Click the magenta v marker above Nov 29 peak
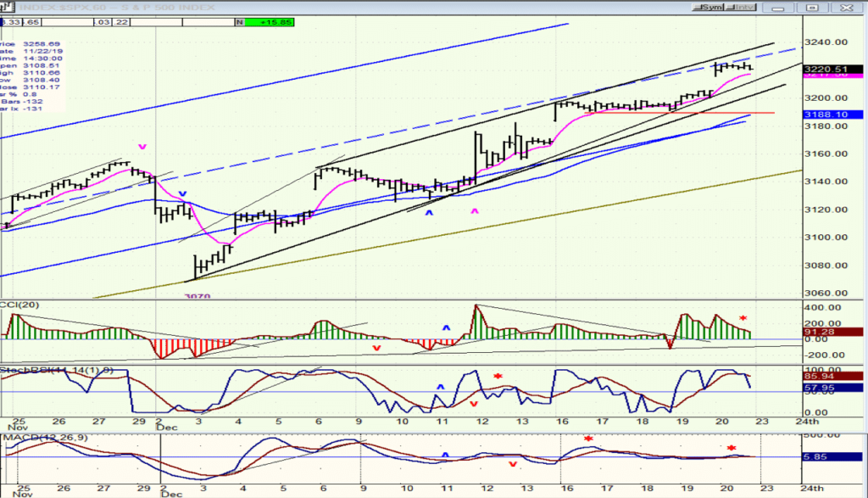The height and width of the screenshot is (498, 868). [x=142, y=147]
